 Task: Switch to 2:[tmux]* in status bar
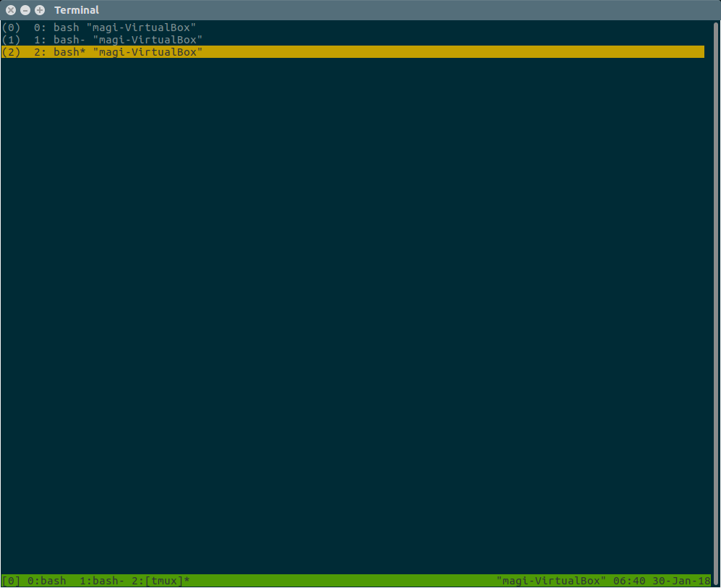(161, 581)
